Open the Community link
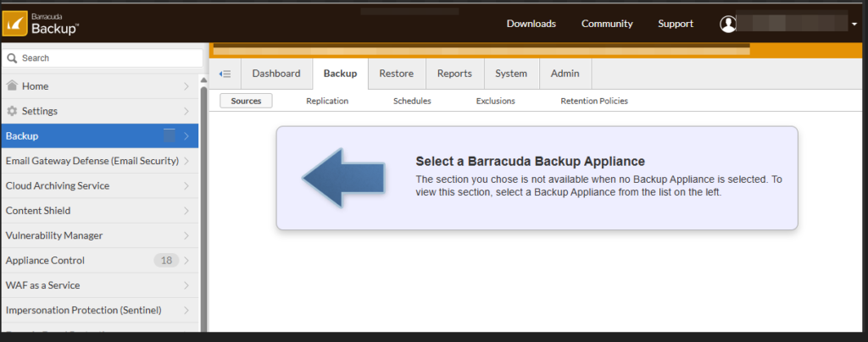Image resolution: width=868 pixels, height=342 pixels. 607,24
